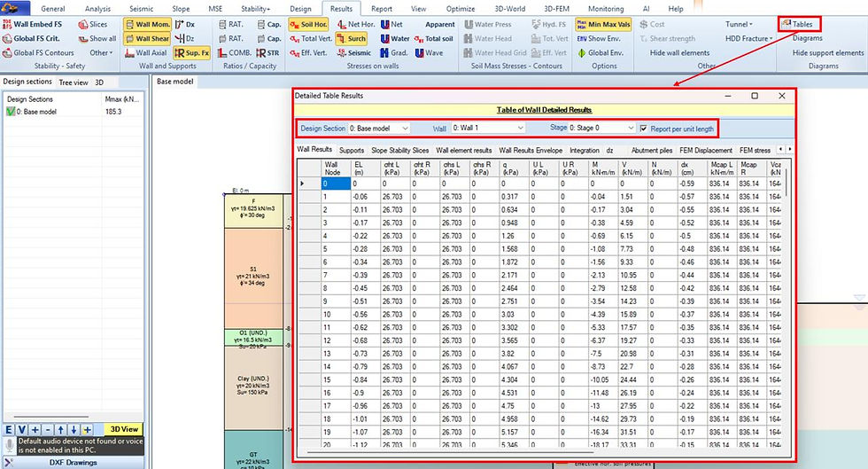Show STR capacity ratio
The width and height of the screenshot is (868, 469).
(267, 53)
